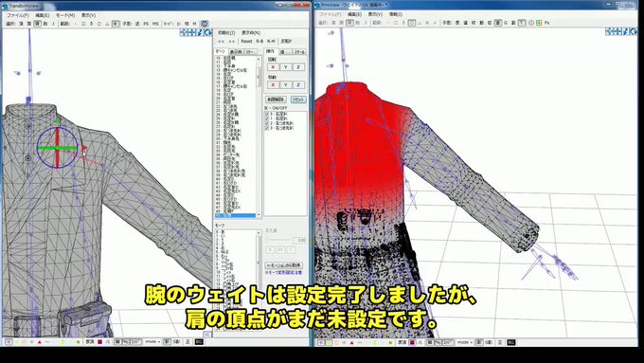
Task: Click rotation X axis button
Action: coord(273,67)
